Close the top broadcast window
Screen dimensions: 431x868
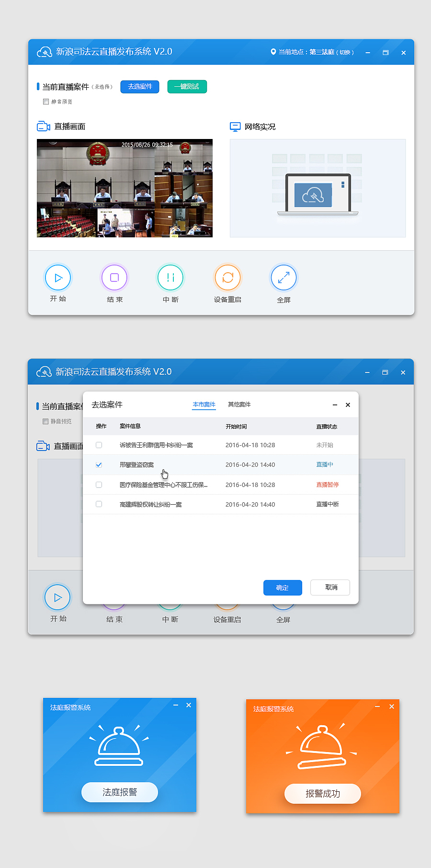point(404,53)
